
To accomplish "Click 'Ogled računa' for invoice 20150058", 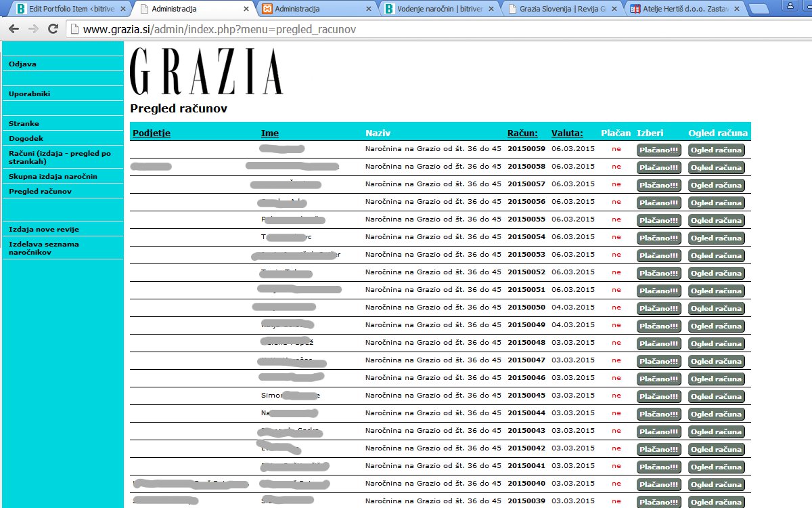I will point(717,167).
